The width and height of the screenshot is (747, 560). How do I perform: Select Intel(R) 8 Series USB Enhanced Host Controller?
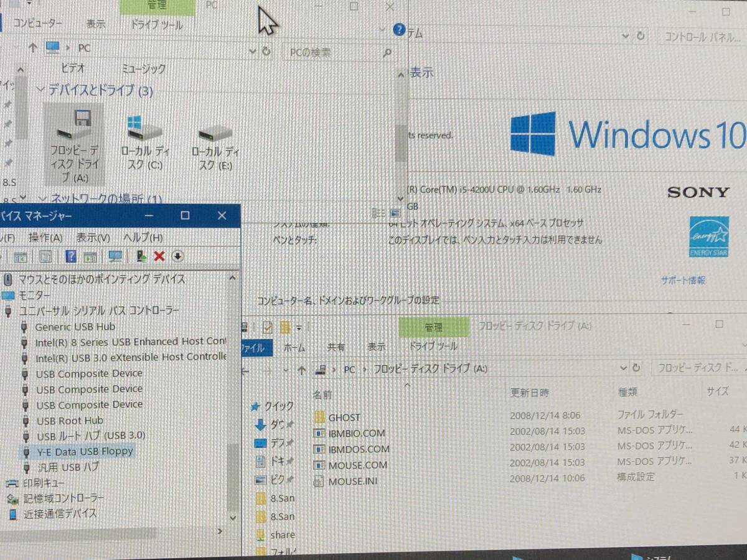[x=131, y=342]
